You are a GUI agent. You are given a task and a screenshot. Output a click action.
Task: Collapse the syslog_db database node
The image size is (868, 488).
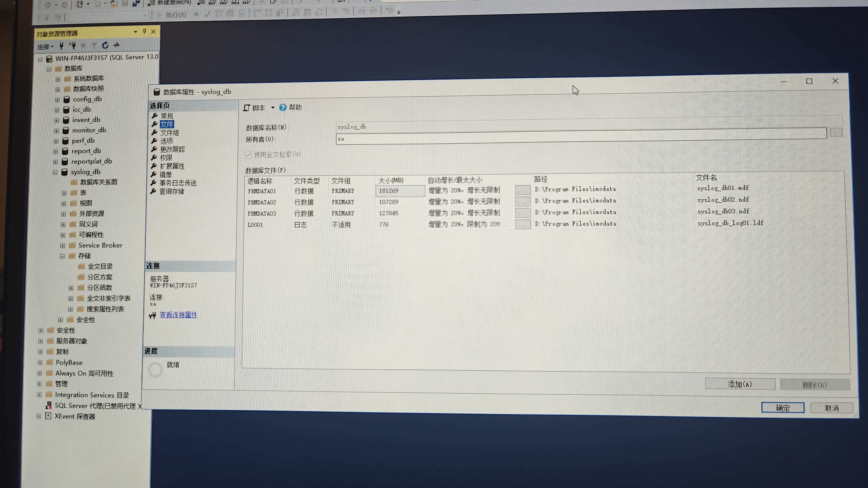click(55, 172)
